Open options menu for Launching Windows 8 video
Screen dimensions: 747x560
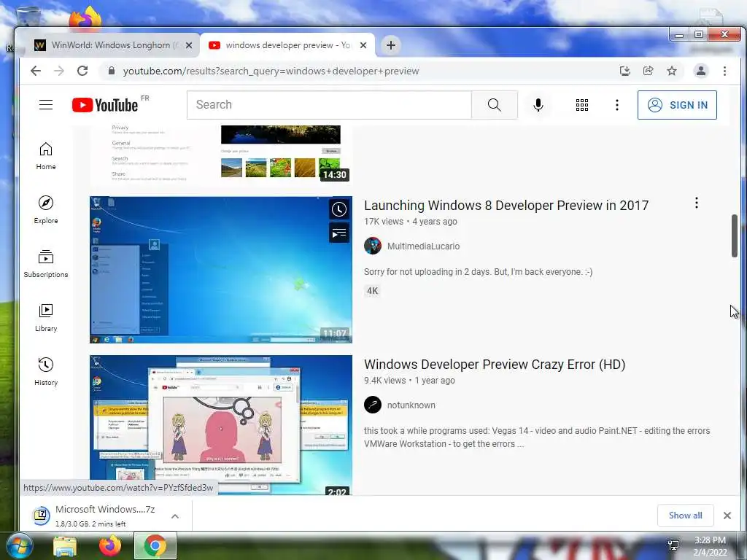click(696, 203)
